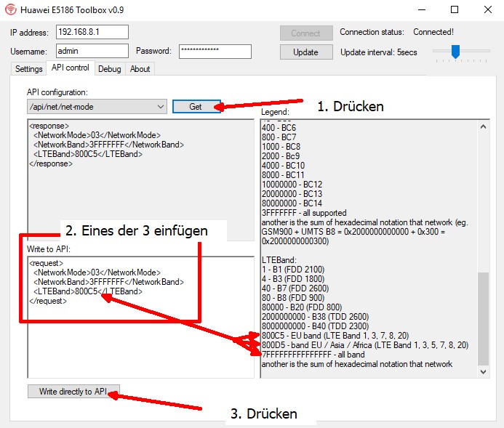Click legend line '10000000 - BC12'
Viewport: 504px width, 428px height.
pyautogui.click(x=292, y=185)
